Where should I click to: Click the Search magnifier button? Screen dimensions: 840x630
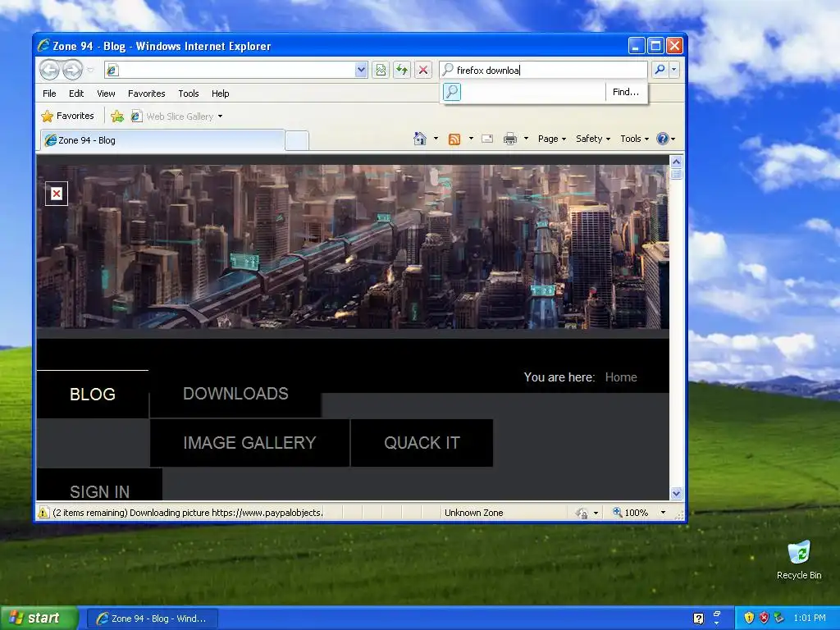click(660, 70)
